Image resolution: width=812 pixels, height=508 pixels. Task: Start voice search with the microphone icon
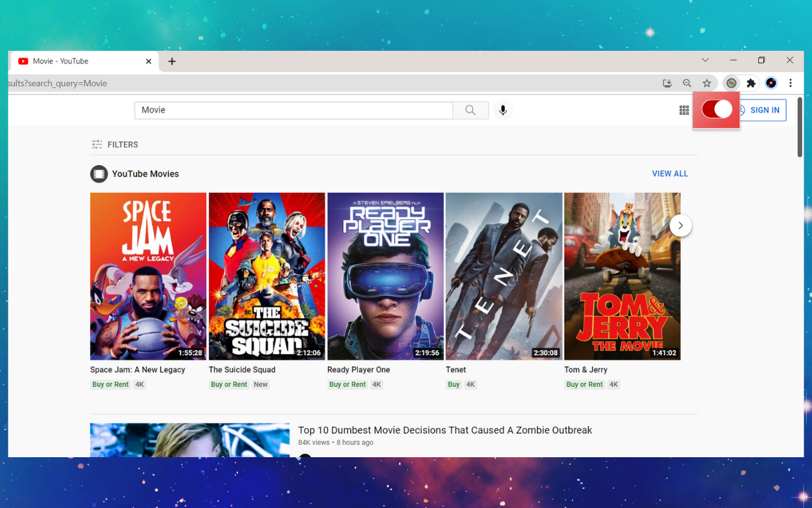(503, 110)
